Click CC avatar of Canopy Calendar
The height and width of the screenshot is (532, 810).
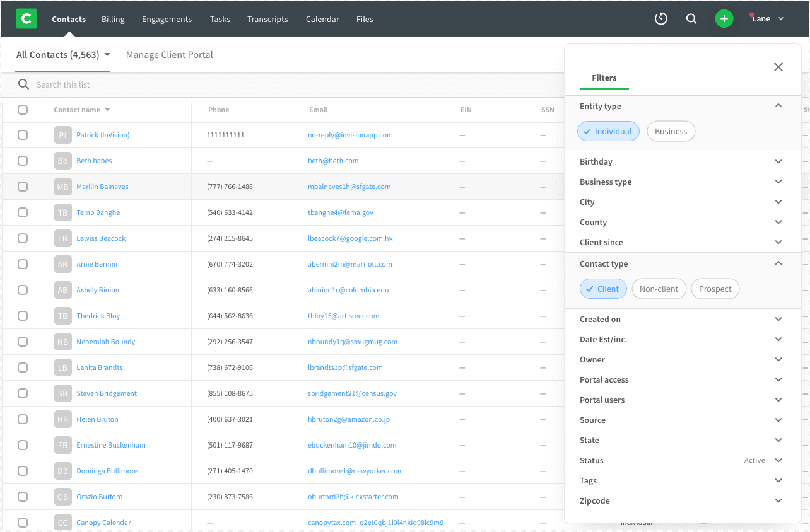click(62, 523)
